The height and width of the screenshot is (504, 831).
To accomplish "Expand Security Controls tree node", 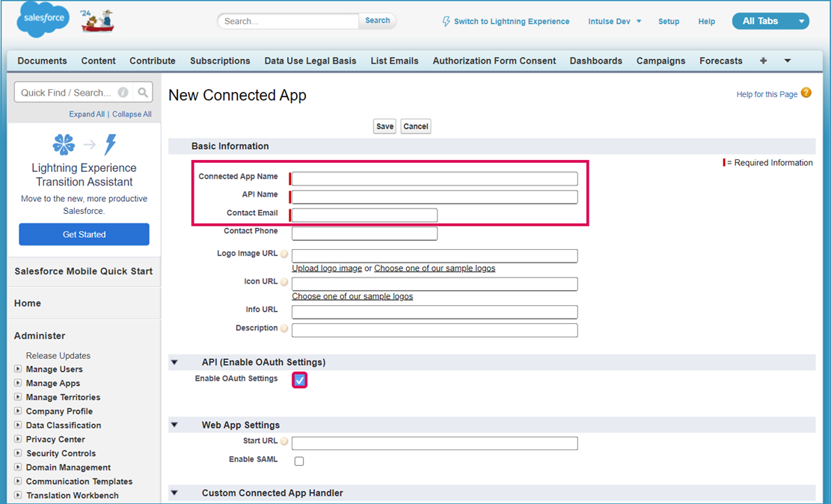I will 18,453.
